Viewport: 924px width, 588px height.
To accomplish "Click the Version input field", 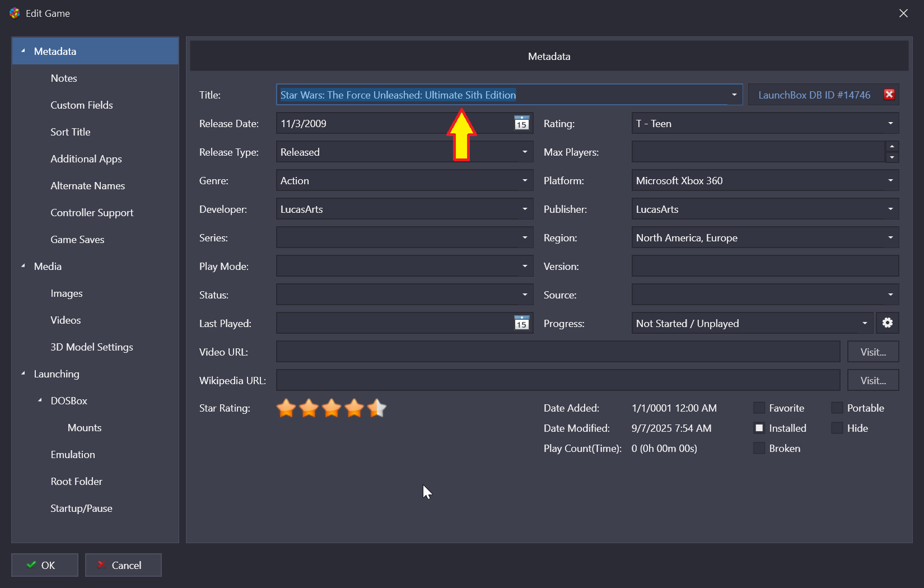I will [x=765, y=266].
